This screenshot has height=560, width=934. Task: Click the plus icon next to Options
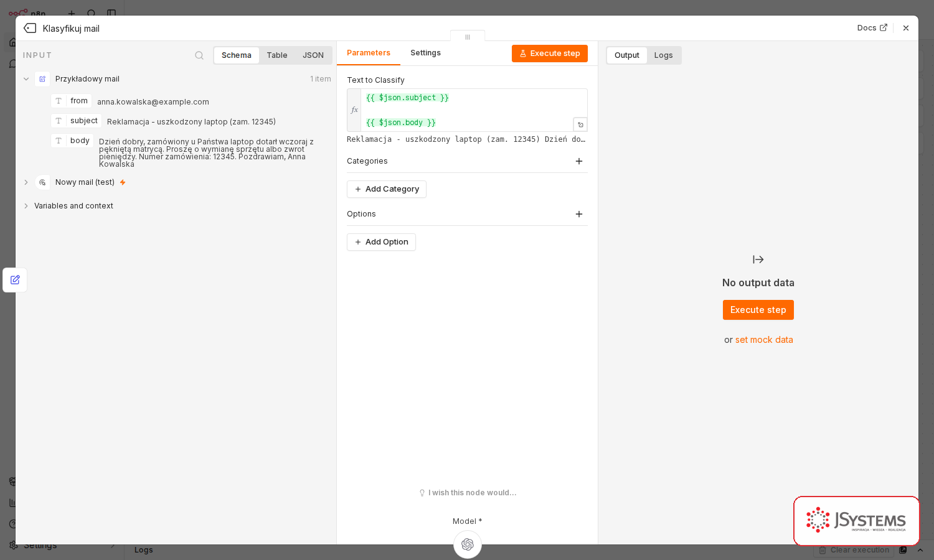[x=579, y=214]
